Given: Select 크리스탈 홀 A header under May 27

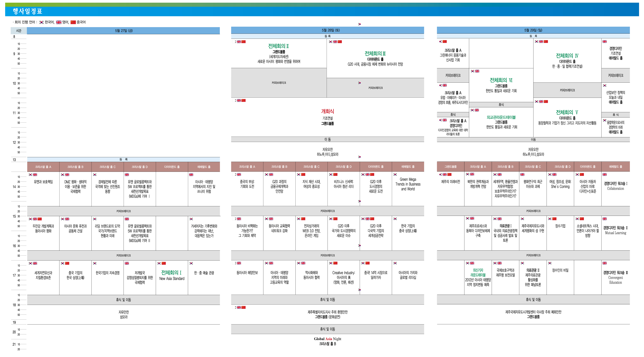Looking at the screenshot, I should tap(43, 167).
